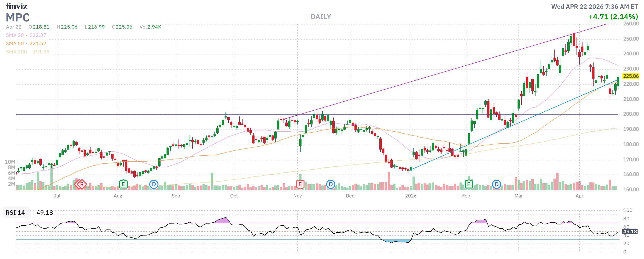644x259 pixels.
Task: Open the green E earnings marker in August
Action: point(123,185)
